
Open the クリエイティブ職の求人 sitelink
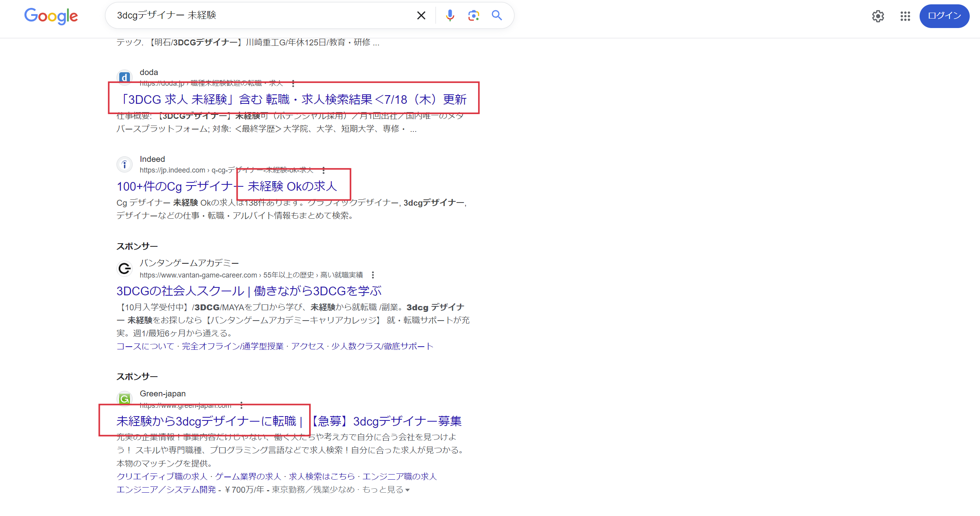click(x=162, y=477)
